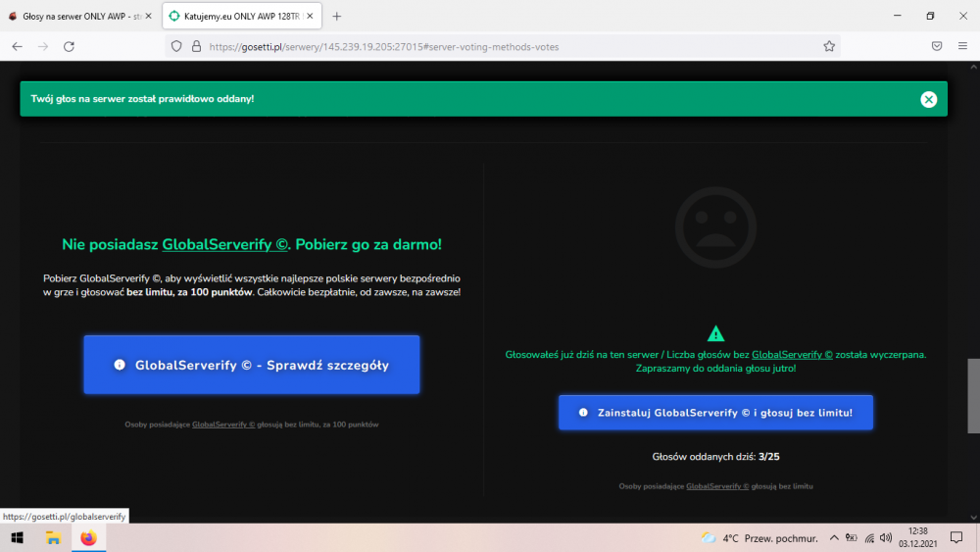
Task: Switch to the 'Głosy na serwer ONLY AWP' tab
Action: [x=80, y=17]
